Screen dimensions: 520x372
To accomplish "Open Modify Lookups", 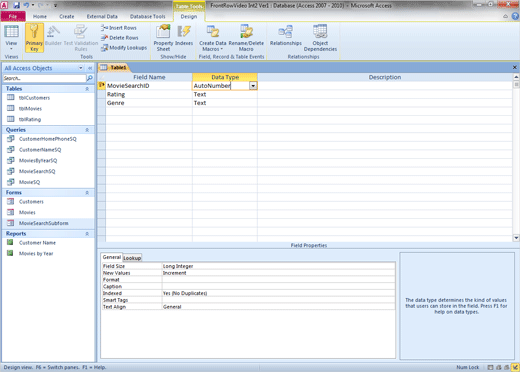I will click(124, 48).
